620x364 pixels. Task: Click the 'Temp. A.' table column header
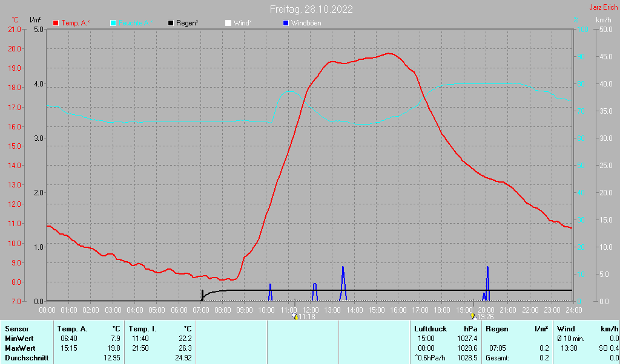[73, 329]
